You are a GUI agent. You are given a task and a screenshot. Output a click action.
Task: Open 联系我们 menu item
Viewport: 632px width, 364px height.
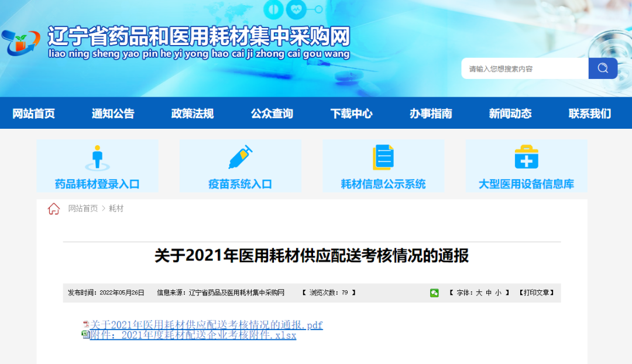[590, 114]
